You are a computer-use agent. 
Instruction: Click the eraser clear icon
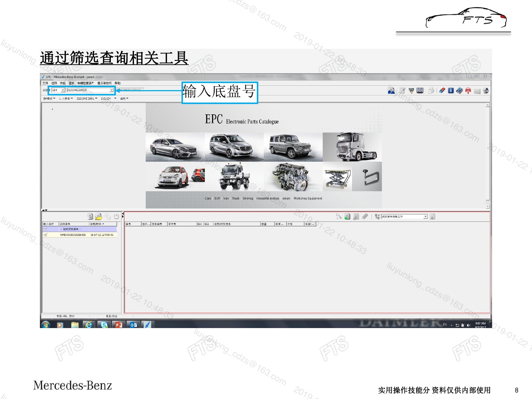tap(442, 90)
